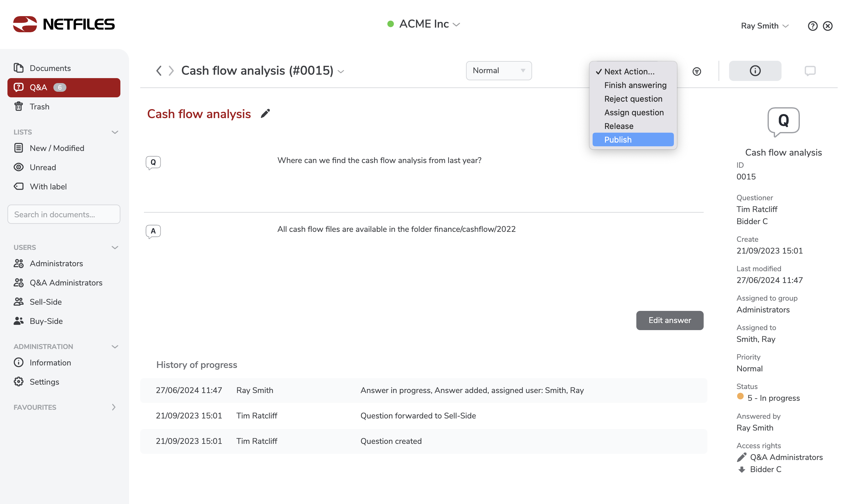The height and width of the screenshot is (504, 847).
Task: Click the Edit answer button
Action: tap(669, 320)
